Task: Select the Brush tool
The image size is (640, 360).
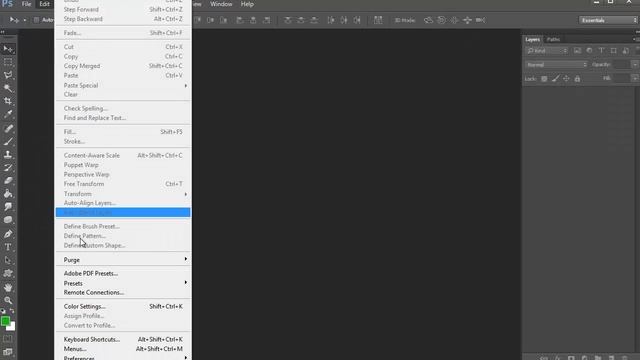Action: [8, 142]
